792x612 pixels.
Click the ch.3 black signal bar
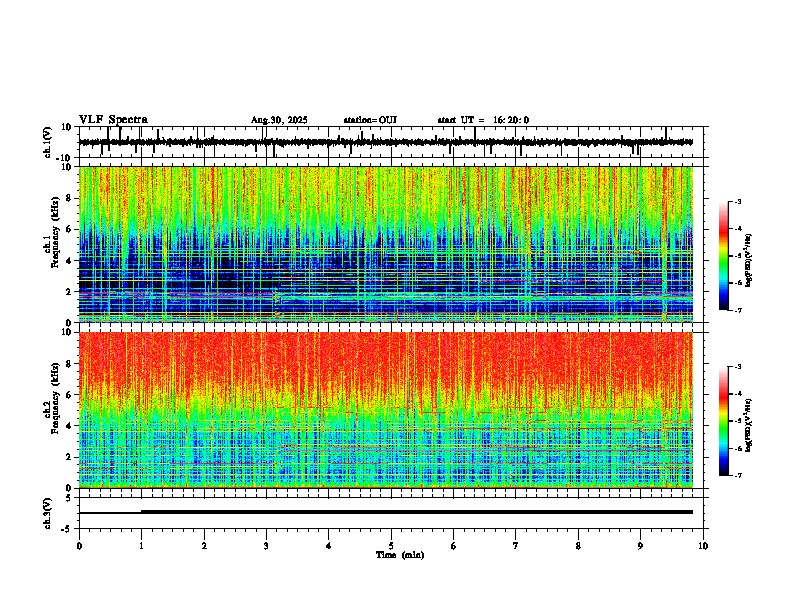[386, 512]
